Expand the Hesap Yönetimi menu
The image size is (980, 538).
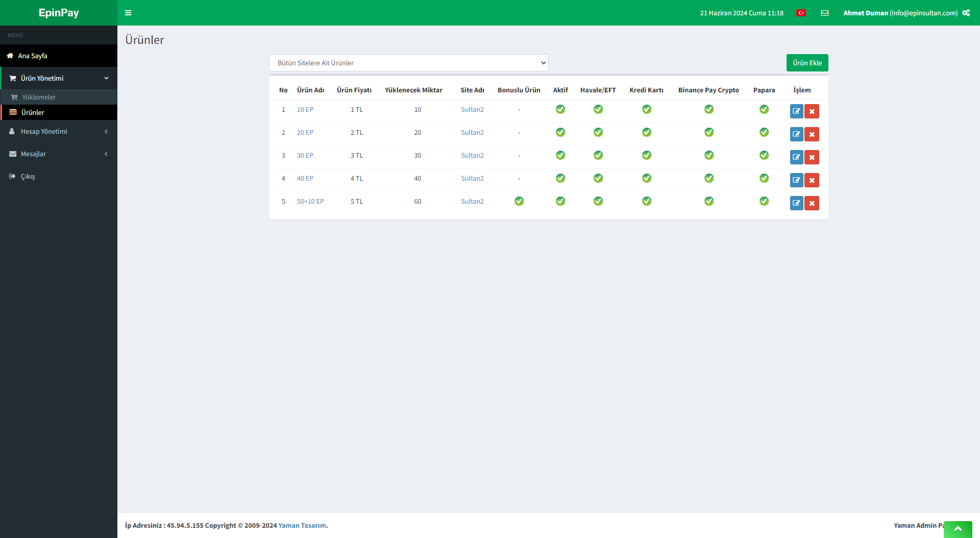[59, 131]
